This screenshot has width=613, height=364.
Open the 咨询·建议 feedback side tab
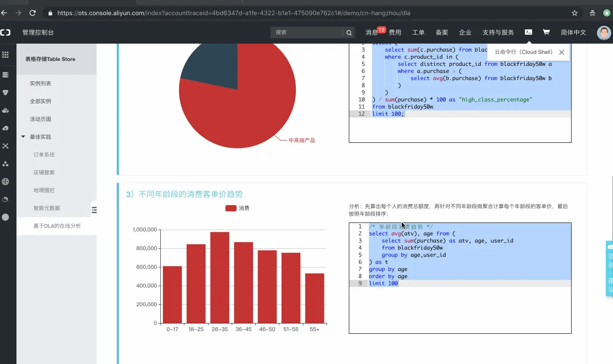coord(609,269)
